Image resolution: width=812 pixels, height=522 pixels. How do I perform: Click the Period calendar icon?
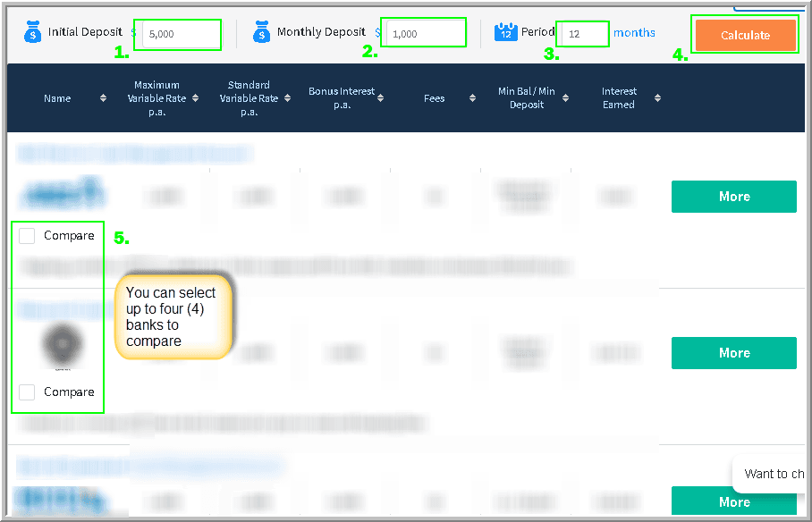pos(506,32)
